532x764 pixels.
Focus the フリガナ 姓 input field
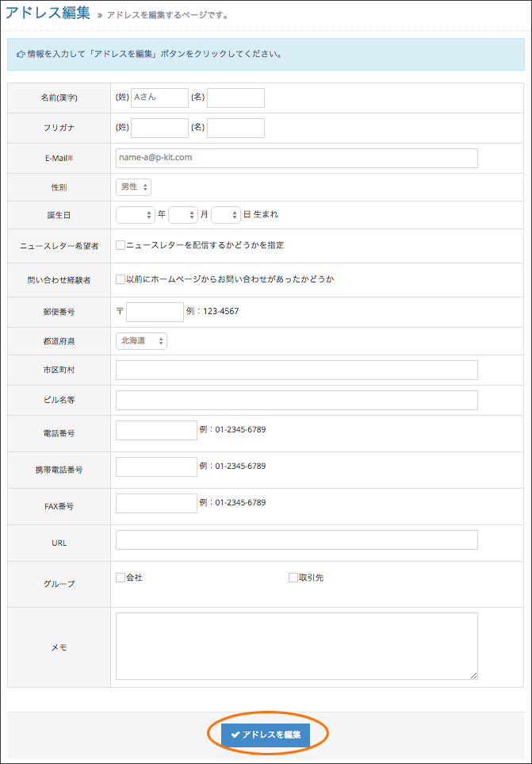(159, 128)
